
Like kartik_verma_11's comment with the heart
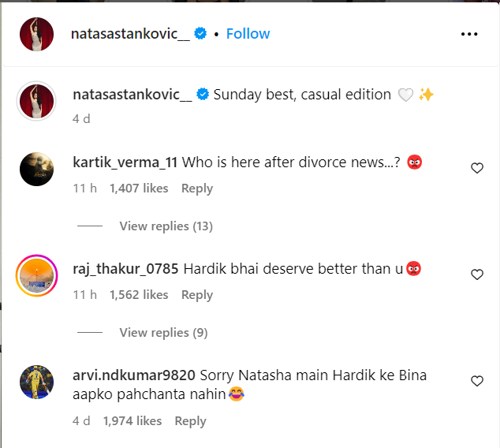pyautogui.click(x=476, y=168)
